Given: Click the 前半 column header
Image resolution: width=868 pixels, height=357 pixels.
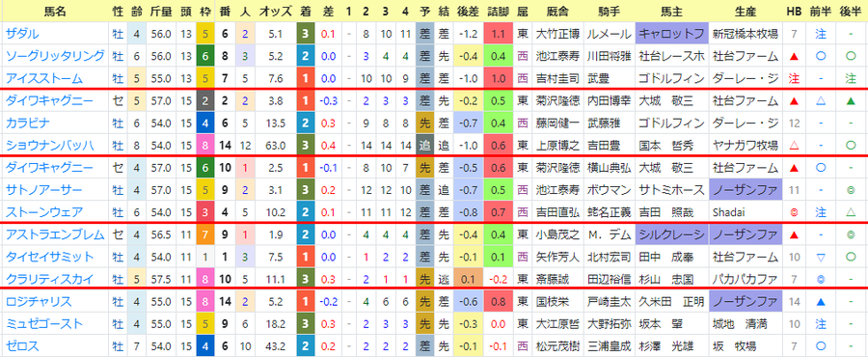Looking at the screenshot, I should click(821, 11).
